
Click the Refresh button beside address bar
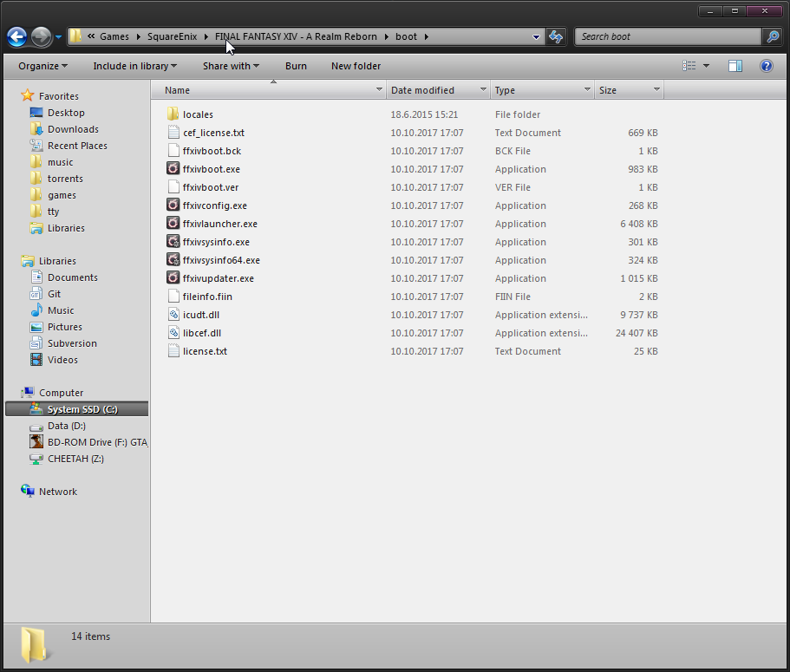pyautogui.click(x=556, y=36)
